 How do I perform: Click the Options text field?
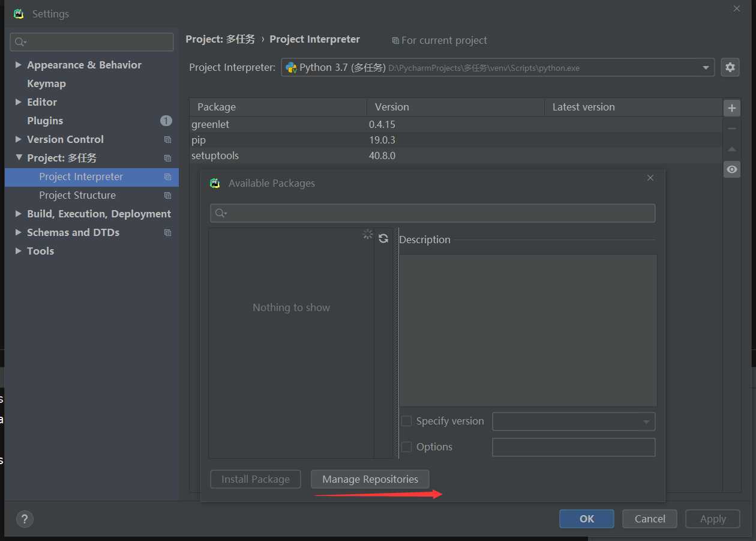(x=574, y=447)
